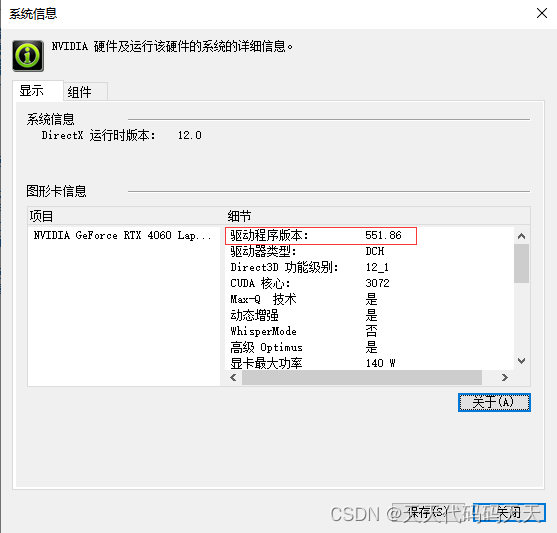Click the 关闭 button

click(x=509, y=512)
